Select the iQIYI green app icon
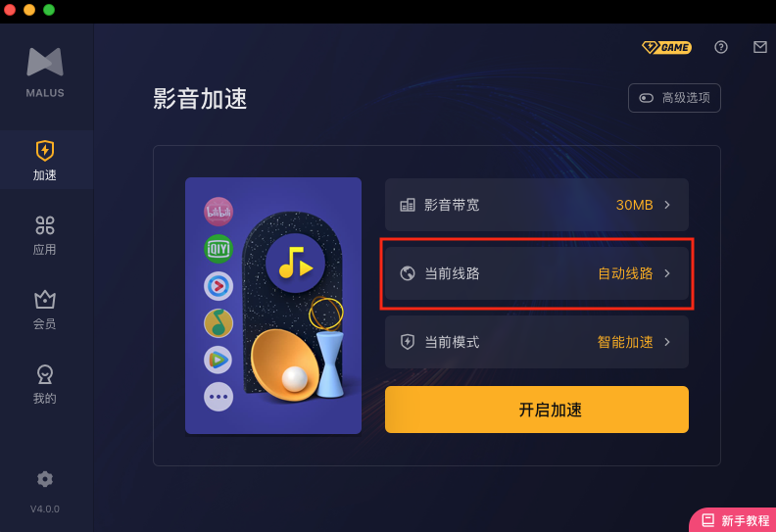 [218, 249]
